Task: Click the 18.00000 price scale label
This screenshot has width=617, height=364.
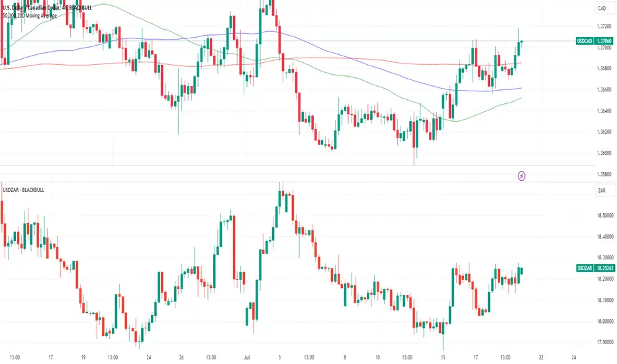Action: pos(605,321)
